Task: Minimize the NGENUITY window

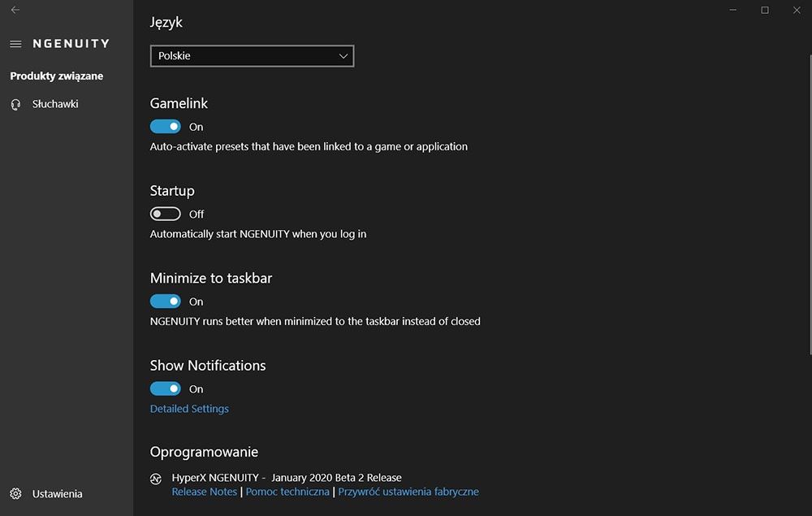Action: 732,10
